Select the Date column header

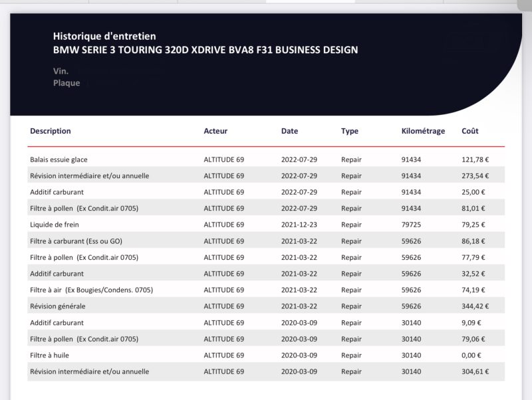tap(289, 131)
